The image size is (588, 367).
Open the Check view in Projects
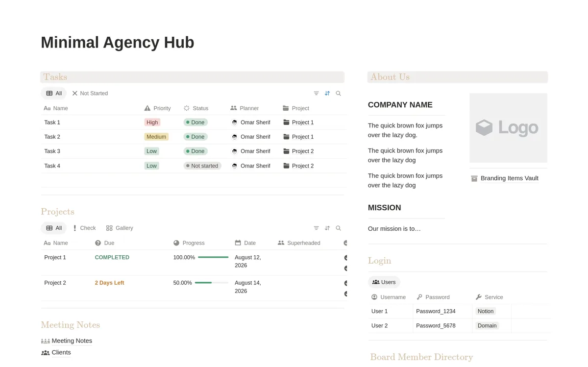84,228
